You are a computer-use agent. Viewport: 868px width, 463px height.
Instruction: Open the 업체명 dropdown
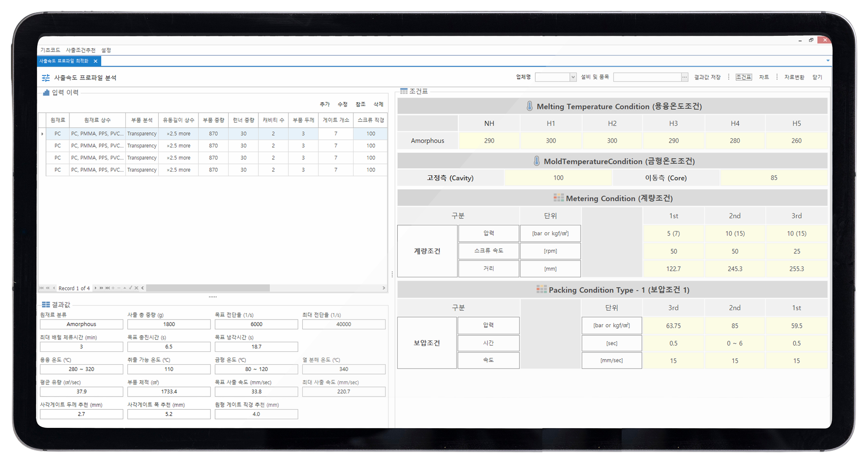(x=573, y=77)
